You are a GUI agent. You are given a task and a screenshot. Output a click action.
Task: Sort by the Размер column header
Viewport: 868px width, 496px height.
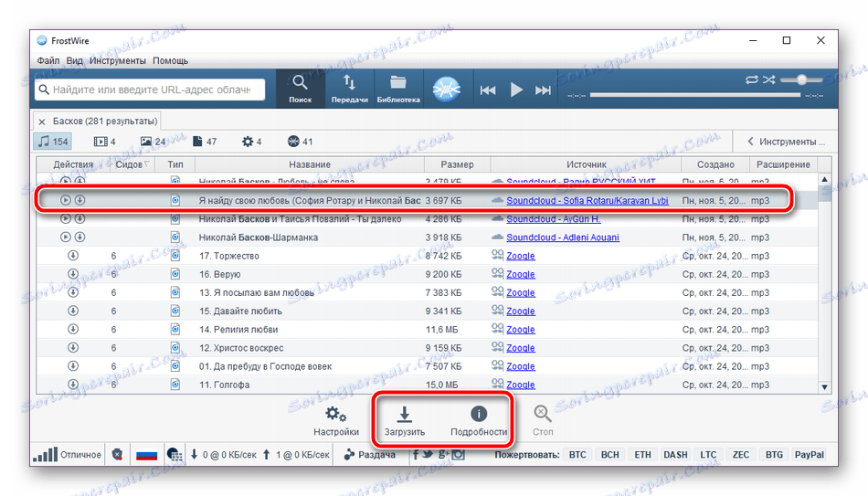coord(457,164)
